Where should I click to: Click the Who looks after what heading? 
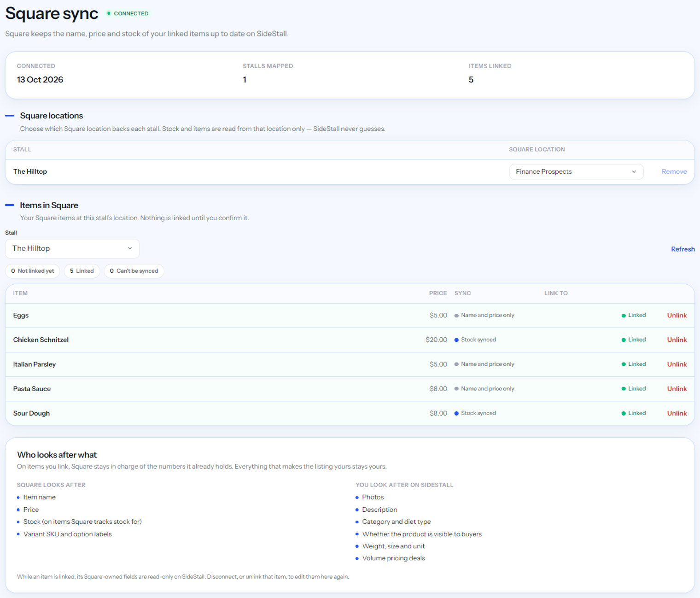click(x=57, y=455)
